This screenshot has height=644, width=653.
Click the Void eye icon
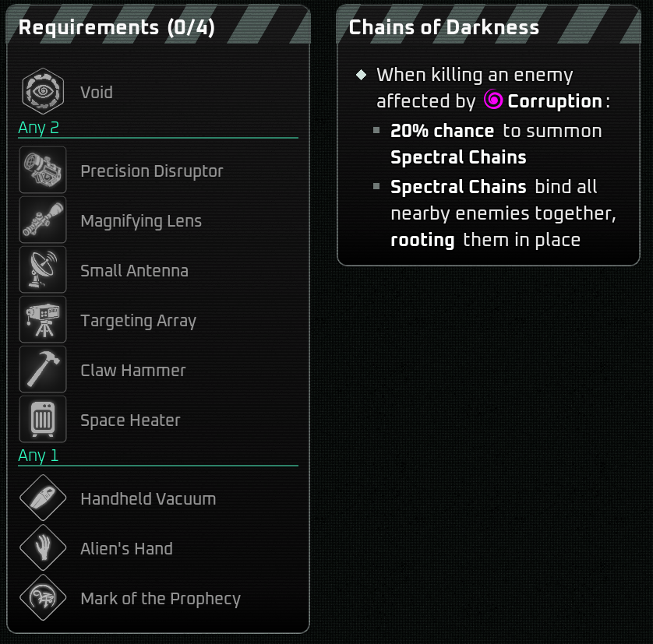43,92
